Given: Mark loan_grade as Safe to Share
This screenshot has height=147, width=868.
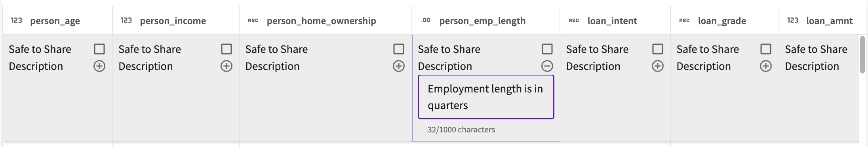Looking at the screenshot, I should 766,49.
